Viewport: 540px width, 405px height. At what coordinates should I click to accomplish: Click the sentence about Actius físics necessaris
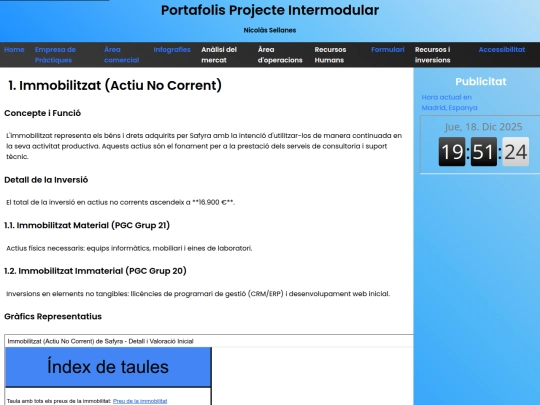(129, 248)
